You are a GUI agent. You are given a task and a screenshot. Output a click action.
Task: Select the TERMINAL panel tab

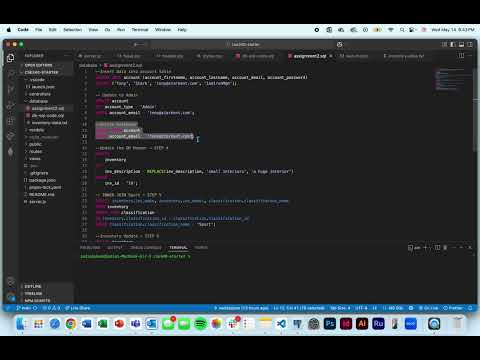point(178,247)
